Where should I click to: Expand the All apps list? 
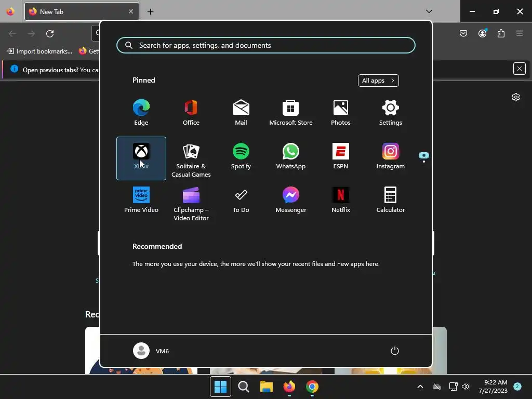(x=378, y=81)
